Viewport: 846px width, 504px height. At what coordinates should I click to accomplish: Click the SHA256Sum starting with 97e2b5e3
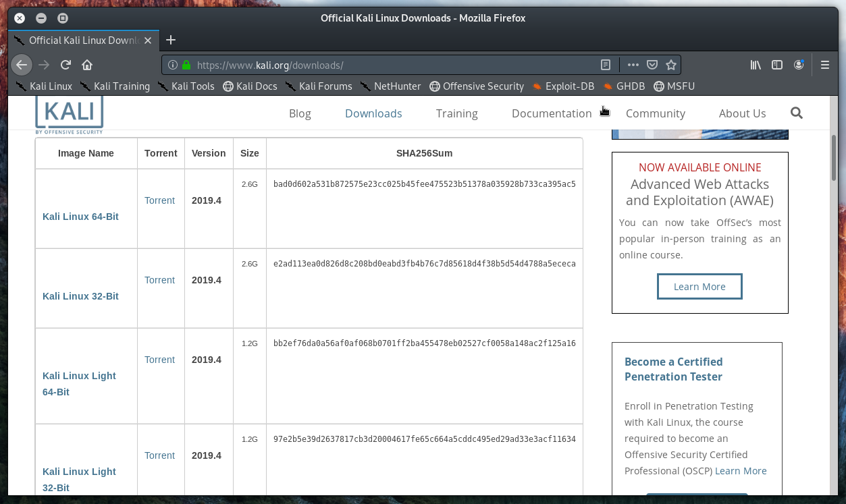pyautogui.click(x=424, y=439)
